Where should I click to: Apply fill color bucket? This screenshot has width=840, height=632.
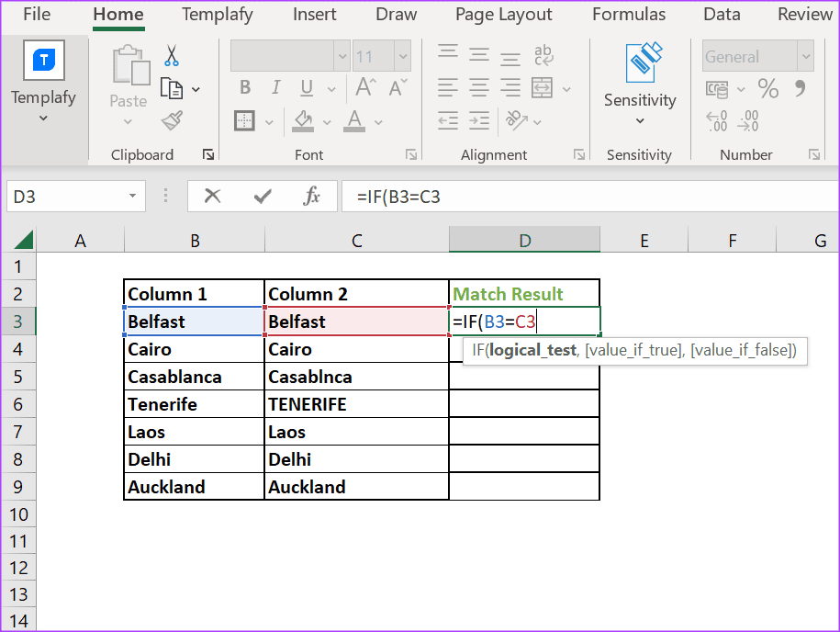(x=303, y=121)
